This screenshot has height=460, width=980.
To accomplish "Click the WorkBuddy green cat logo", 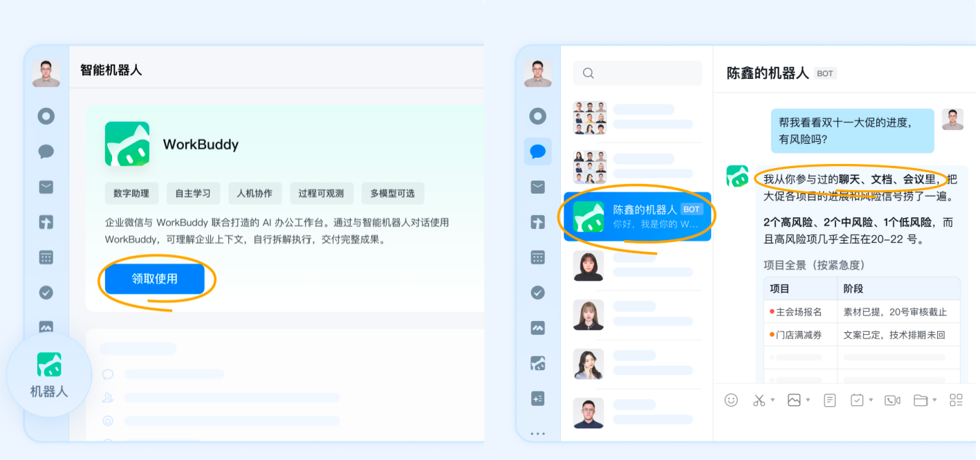I will coord(127,144).
